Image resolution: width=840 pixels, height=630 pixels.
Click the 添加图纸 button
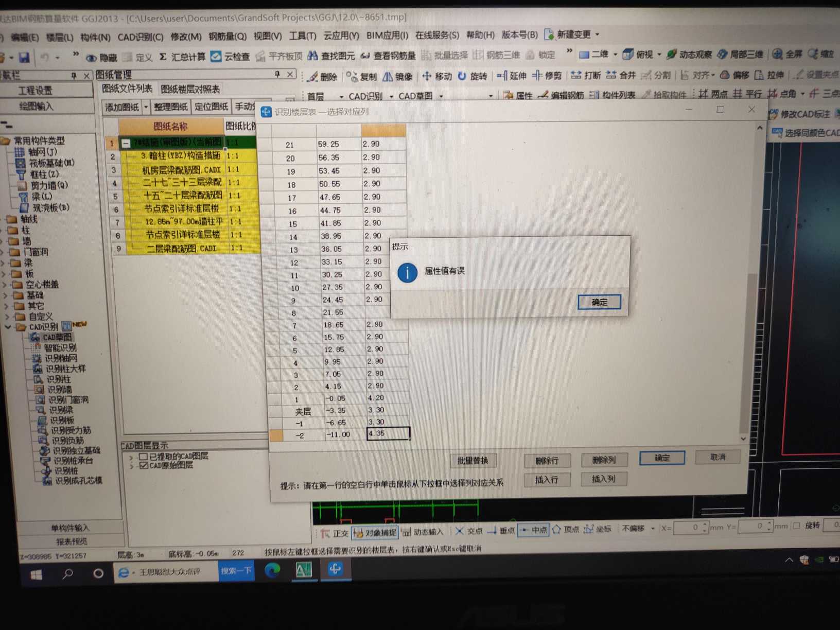pyautogui.click(x=121, y=107)
